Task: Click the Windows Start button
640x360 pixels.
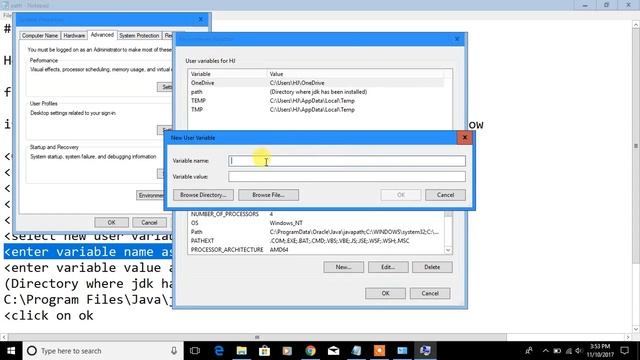Action: 11,351
